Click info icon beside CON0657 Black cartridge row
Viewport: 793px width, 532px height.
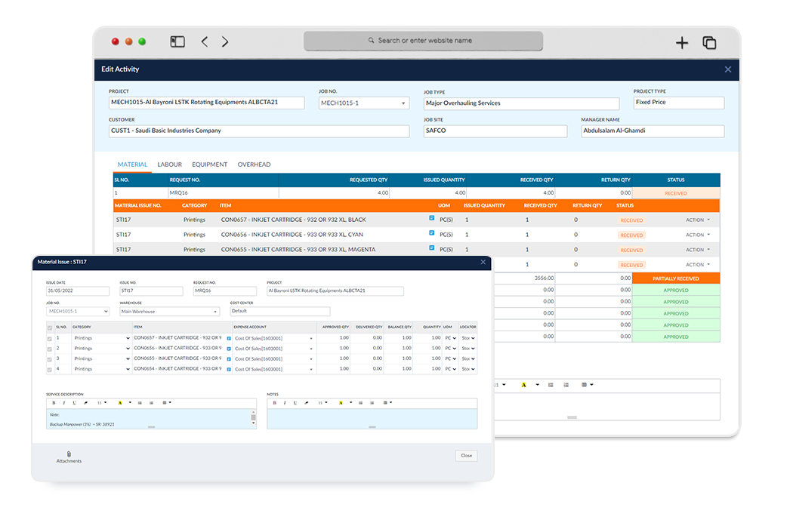pyautogui.click(x=432, y=220)
